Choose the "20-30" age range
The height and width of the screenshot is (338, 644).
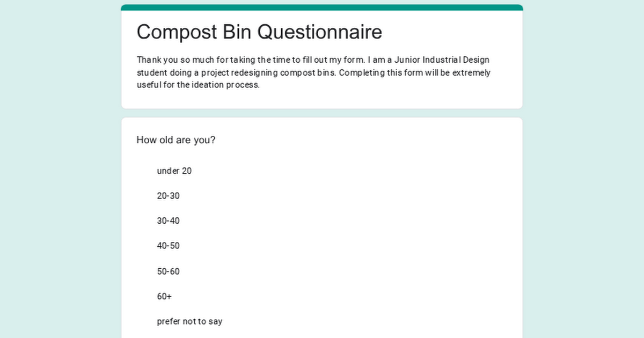tap(168, 196)
